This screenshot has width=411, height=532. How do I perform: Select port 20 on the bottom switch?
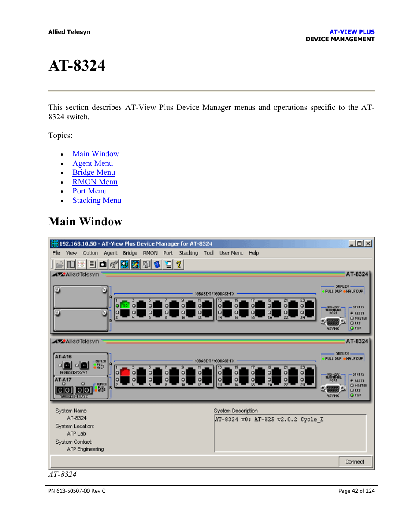click(x=277, y=380)
